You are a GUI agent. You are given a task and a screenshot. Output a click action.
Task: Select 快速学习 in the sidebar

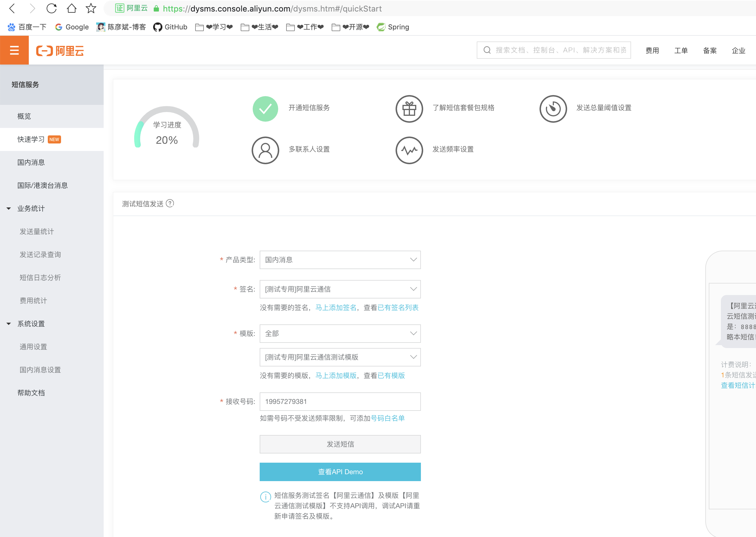pos(52,139)
